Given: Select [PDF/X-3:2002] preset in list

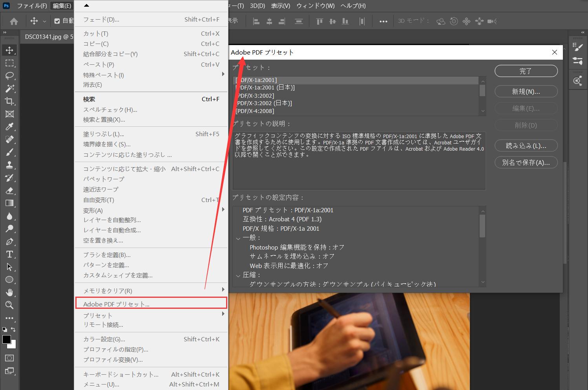Looking at the screenshot, I should click(x=356, y=95).
